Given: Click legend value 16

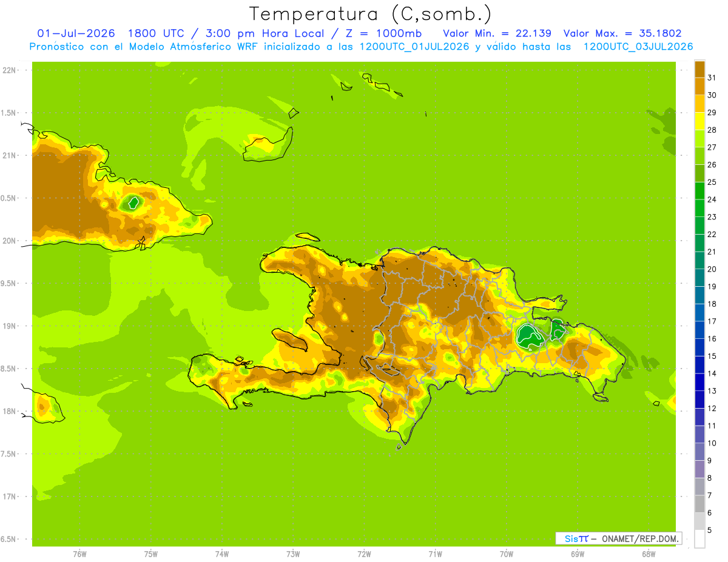Looking at the screenshot, I should [x=712, y=339].
